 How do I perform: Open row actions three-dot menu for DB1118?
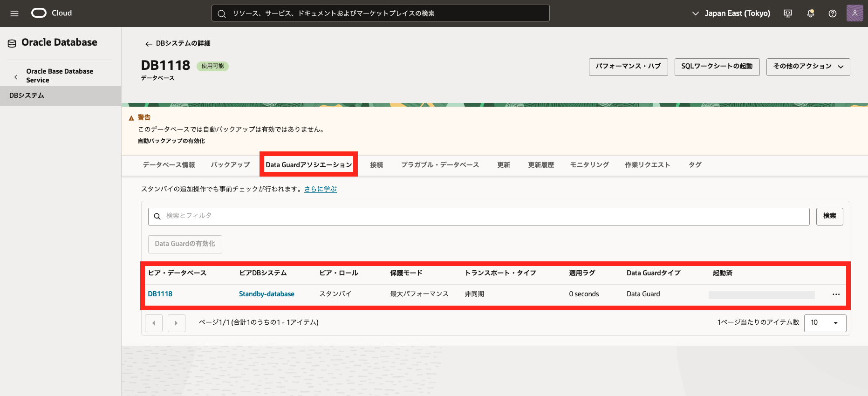click(836, 294)
